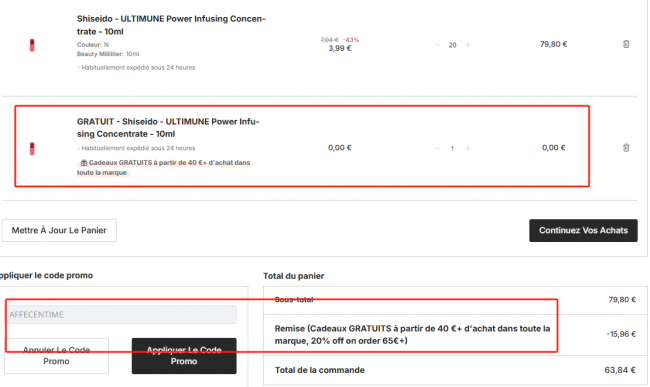Open the Shiseido ULTIMUNE Power Infusing Concentrate title link
This screenshot has width=650, height=387.
click(171, 25)
